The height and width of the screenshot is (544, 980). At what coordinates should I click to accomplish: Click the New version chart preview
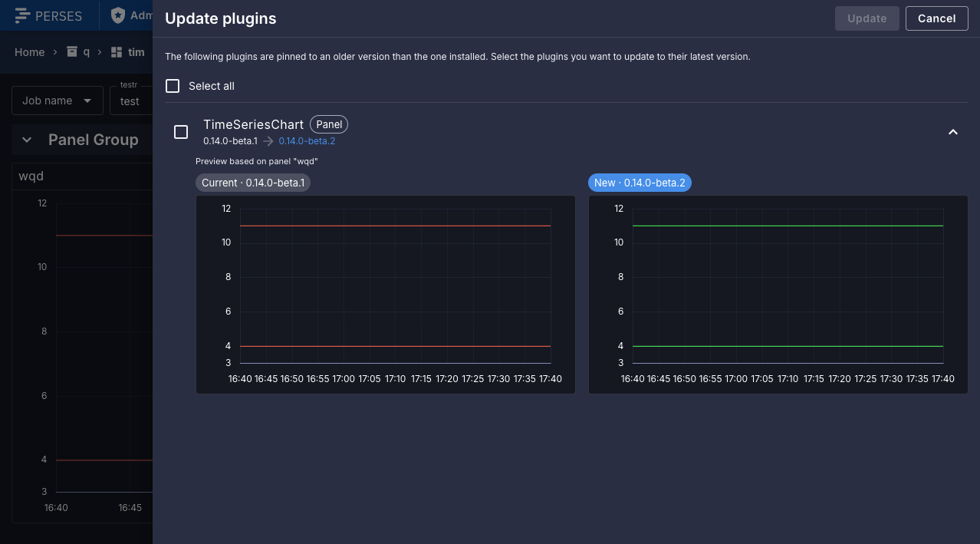pyautogui.click(x=778, y=295)
